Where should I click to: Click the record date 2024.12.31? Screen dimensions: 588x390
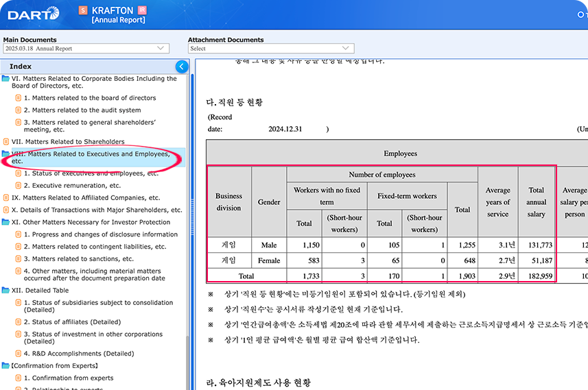click(x=285, y=129)
